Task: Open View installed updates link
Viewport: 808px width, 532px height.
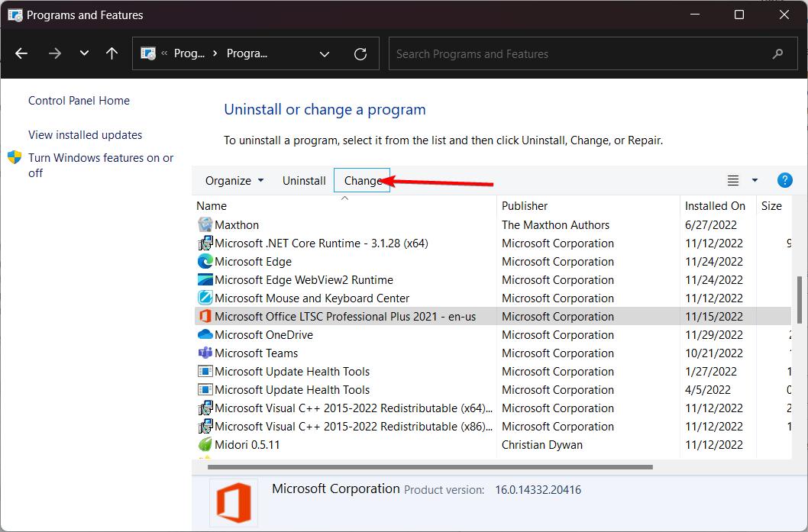Action: 85,135
